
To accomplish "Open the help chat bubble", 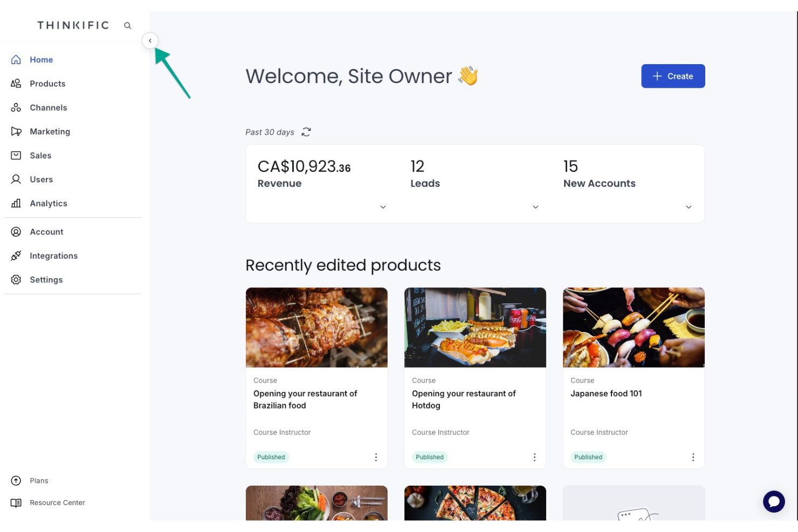I will point(774,501).
